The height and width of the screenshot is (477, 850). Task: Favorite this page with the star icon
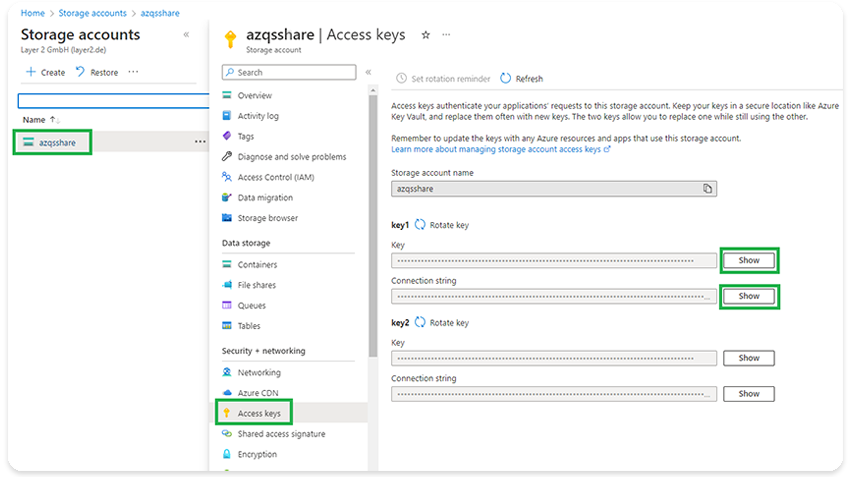[x=425, y=35]
